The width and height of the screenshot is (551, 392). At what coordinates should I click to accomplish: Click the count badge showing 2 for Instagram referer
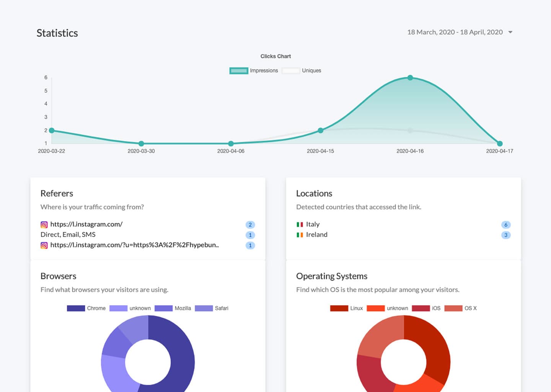(x=250, y=225)
